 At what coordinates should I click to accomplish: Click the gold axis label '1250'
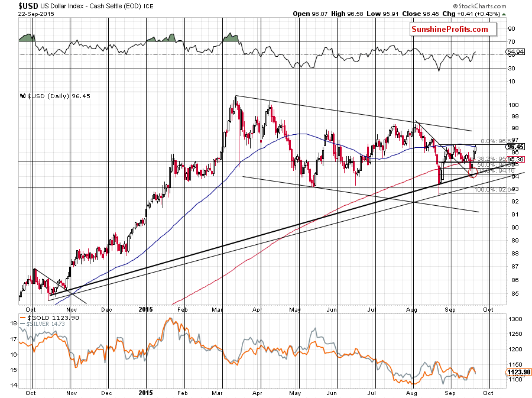[x=515, y=334]
